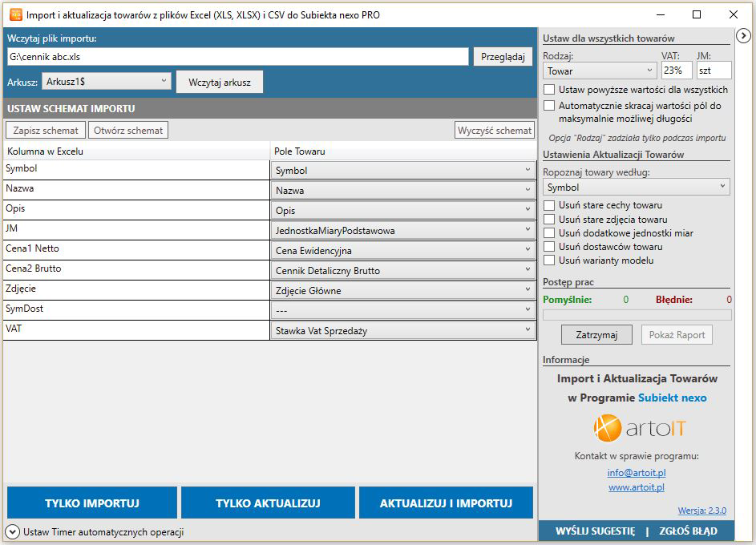Open the Zdjęcie Główne dropdown

pyautogui.click(x=403, y=291)
